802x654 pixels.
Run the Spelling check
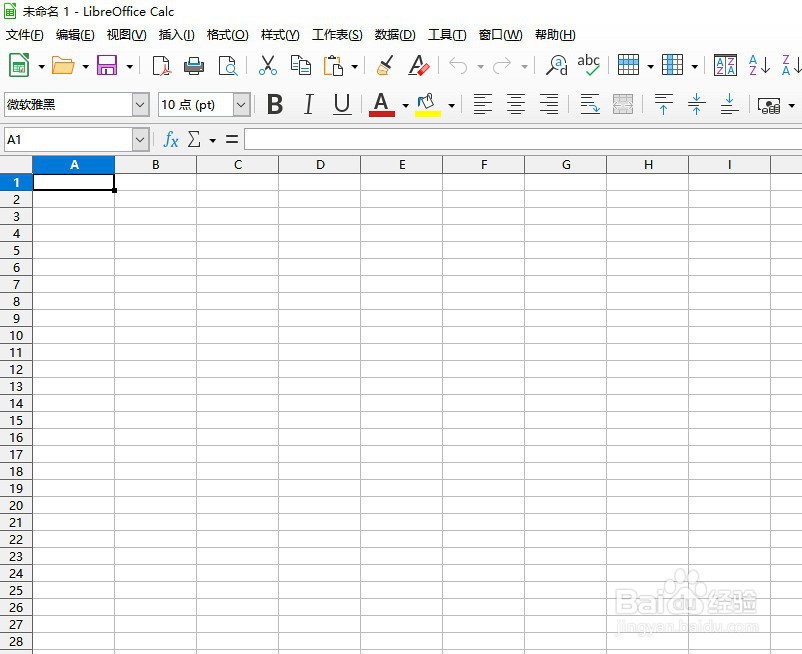pyautogui.click(x=589, y=65)
